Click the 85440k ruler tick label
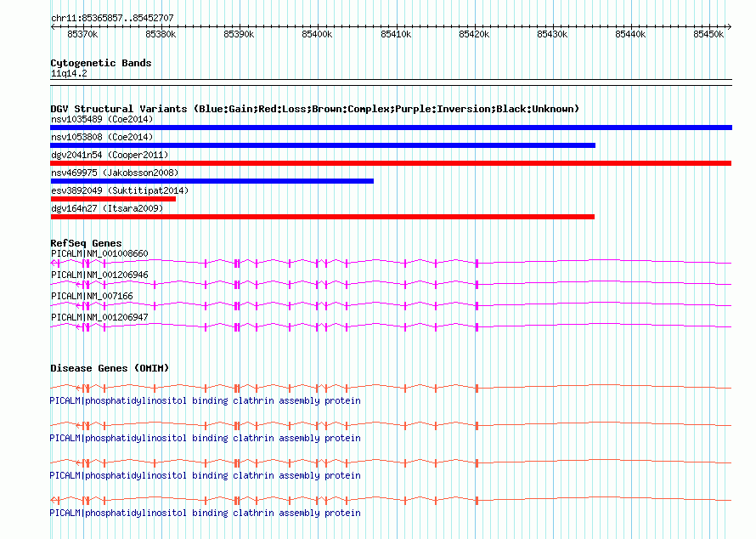The height and width of the screenshot is (539, 756). coord(630,34)
